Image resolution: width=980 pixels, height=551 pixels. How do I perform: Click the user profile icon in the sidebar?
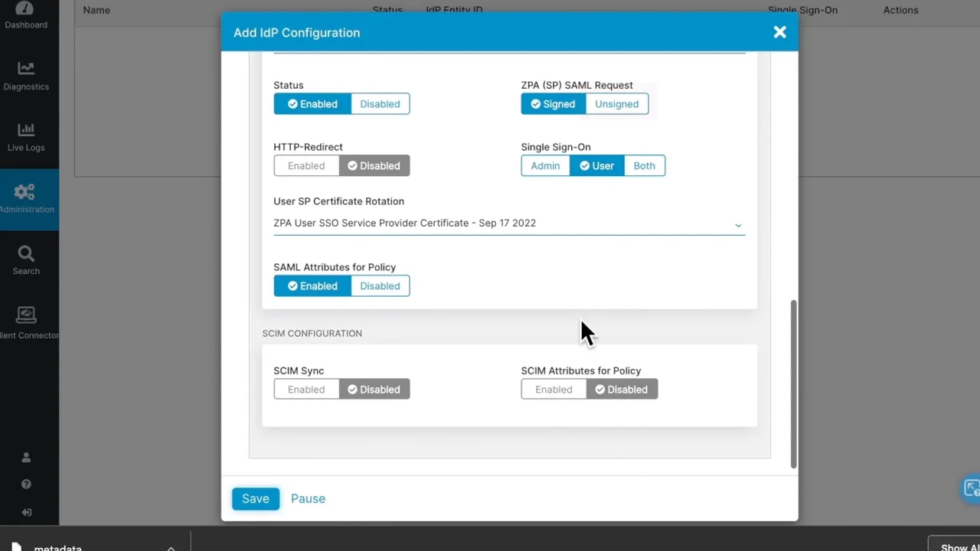[26, 458]
